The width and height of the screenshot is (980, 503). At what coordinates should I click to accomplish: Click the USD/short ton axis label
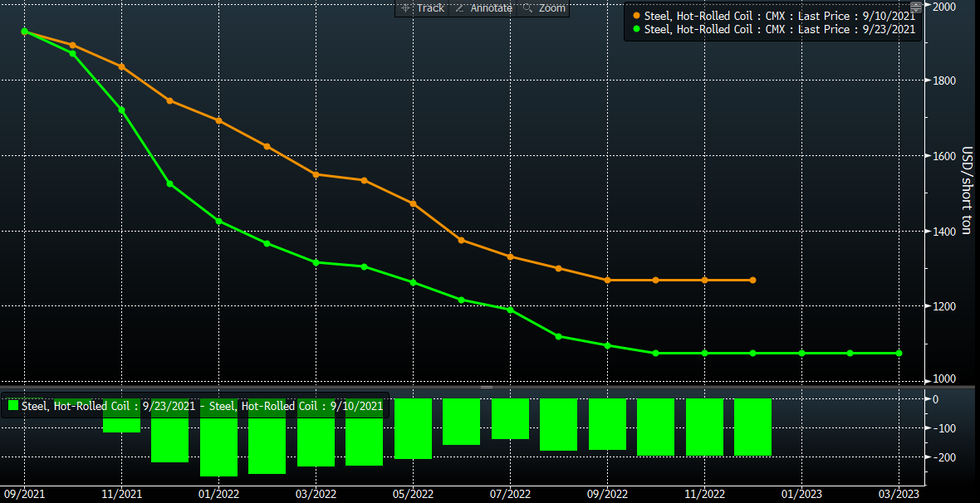coord(966,191)
